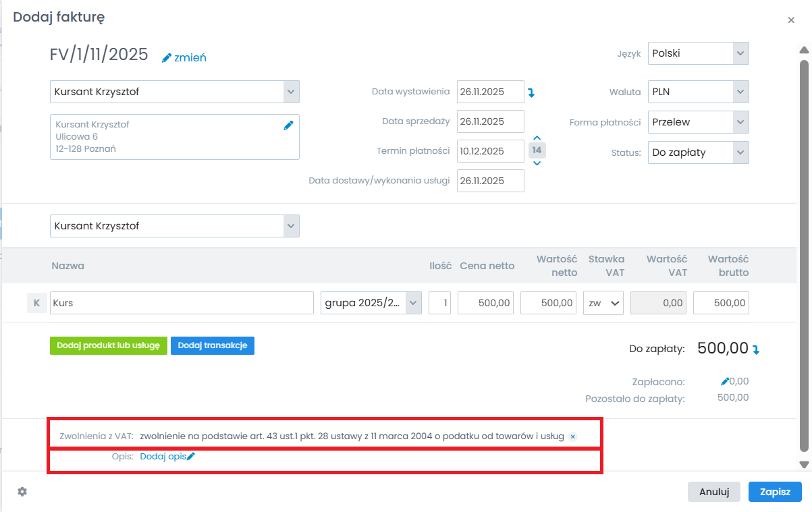
Task: Click the arrow icon next to total 500,00
Action: tap(756, 349)
